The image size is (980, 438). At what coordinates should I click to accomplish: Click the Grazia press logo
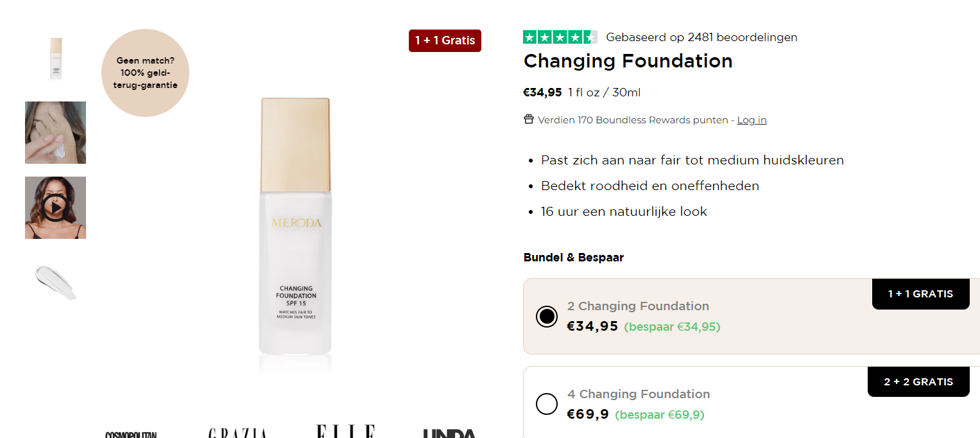click(x=237, y=434)
